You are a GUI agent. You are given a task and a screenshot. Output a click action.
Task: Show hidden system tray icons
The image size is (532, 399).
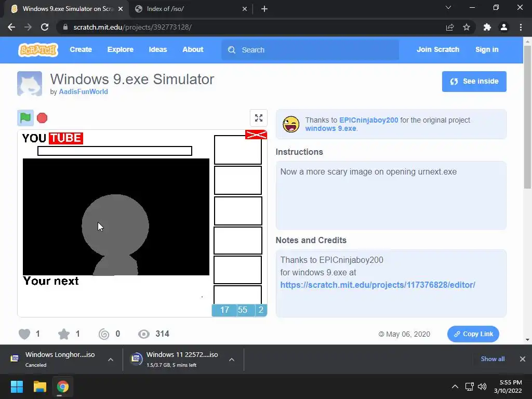pyautogui.click(x=455, y=387)
